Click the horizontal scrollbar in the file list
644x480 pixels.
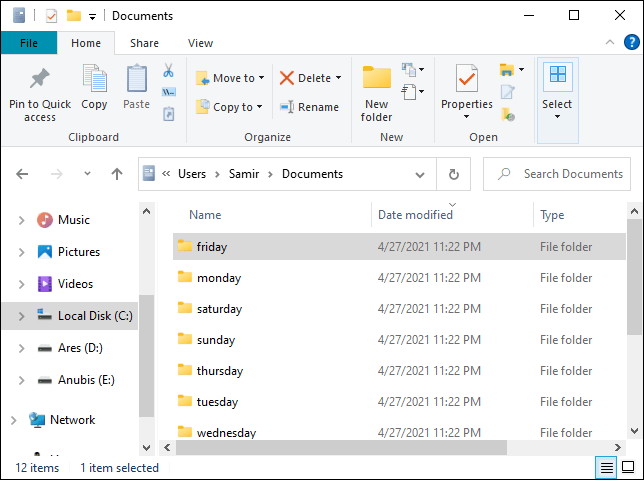tap(341, 447)
